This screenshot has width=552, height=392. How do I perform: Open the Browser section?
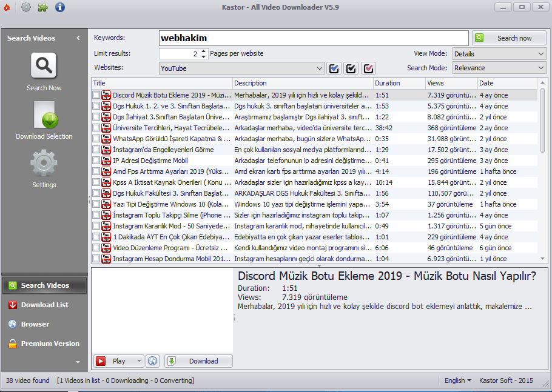click(x=44, y=324)
